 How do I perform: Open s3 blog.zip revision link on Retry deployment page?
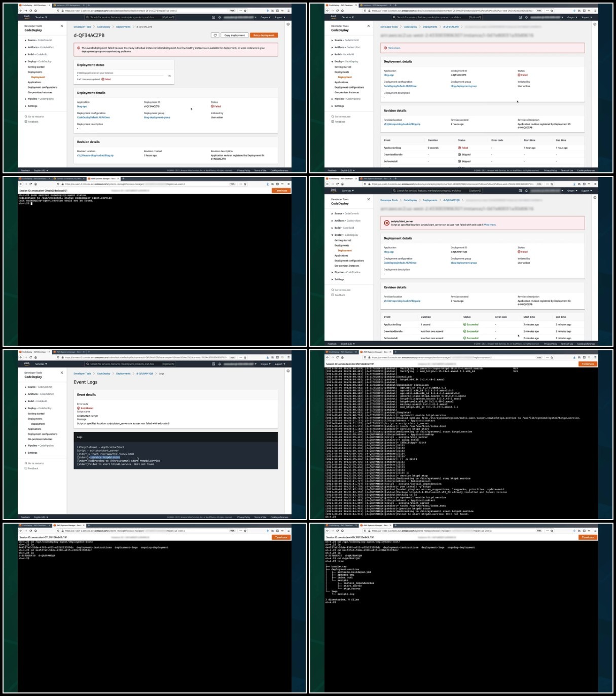click(x=95, y=156)
